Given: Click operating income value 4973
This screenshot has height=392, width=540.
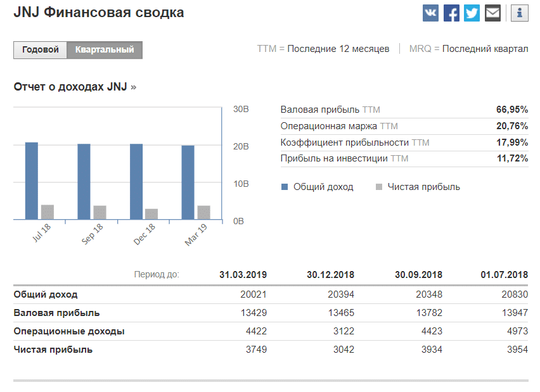Looking at the screenshot, I should (x=517, y=331).
